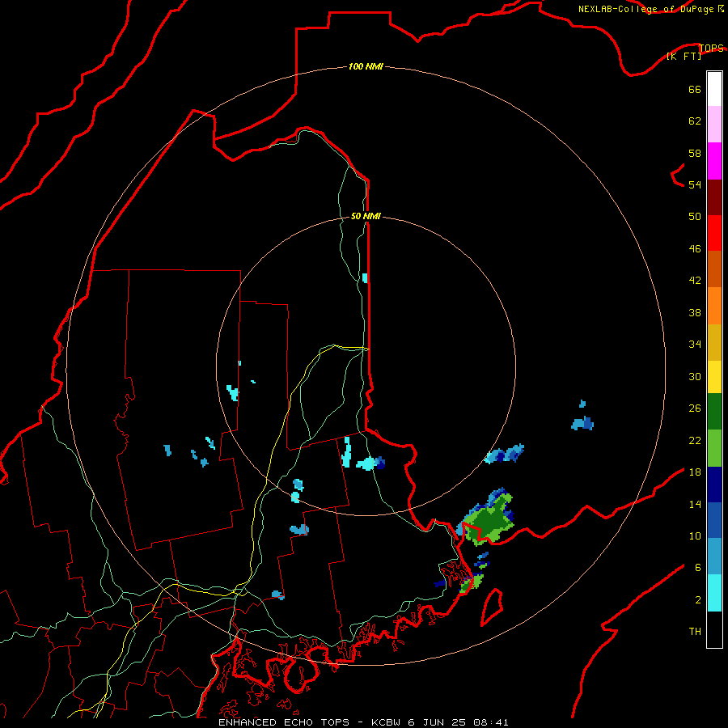This screenshot has height=728, width=728.
Task: Click the white swatch in the tops legend
Action: tap(714, 89)
